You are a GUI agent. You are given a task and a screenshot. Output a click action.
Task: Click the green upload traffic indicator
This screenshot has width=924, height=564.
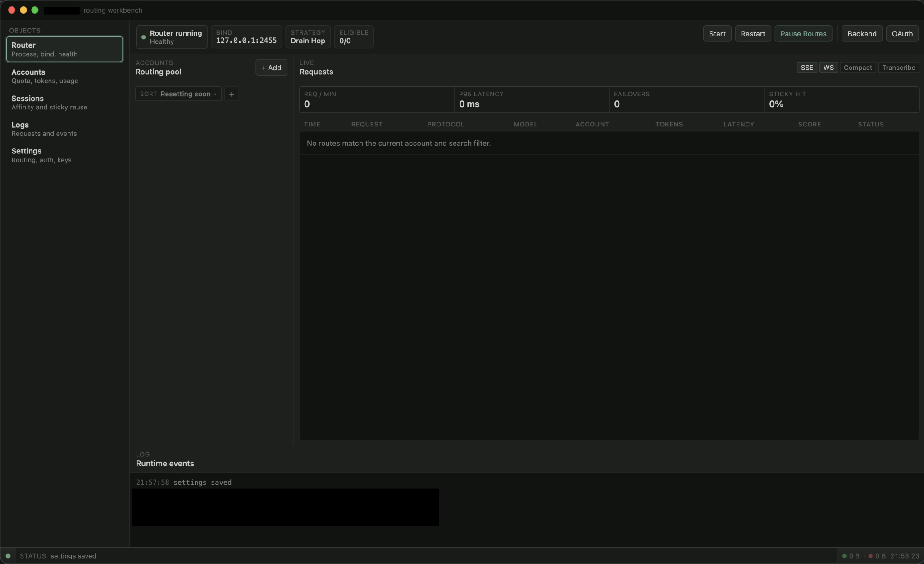844,556
